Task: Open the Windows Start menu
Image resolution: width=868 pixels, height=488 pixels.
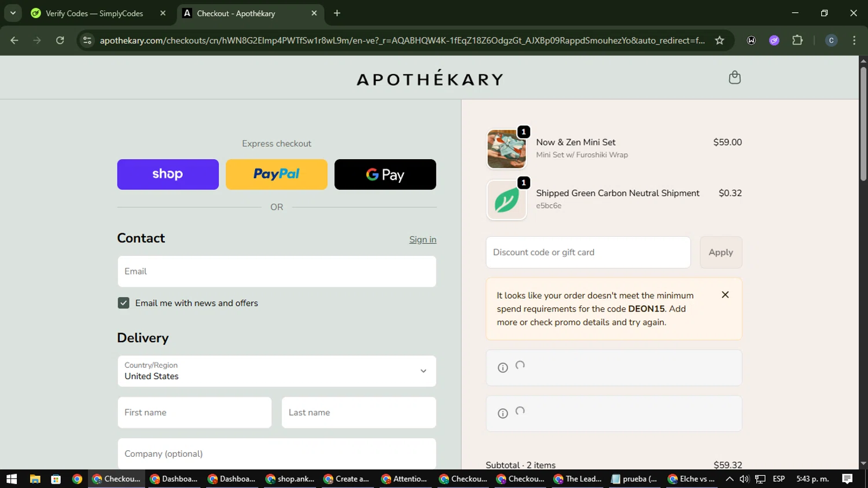Action: point(12,479)
